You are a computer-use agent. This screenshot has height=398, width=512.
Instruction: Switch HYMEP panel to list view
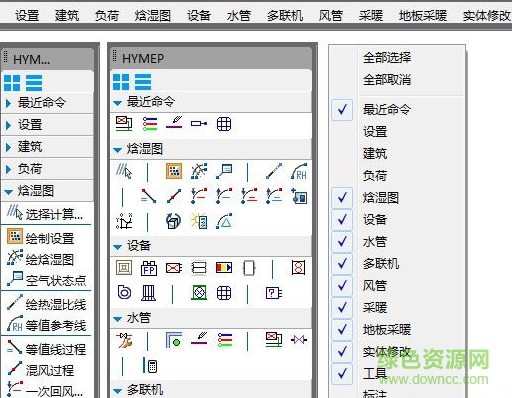(x=143, y=82)
